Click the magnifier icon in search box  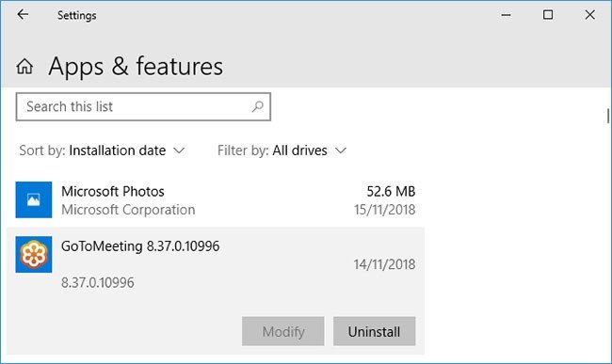pos(258,106)
